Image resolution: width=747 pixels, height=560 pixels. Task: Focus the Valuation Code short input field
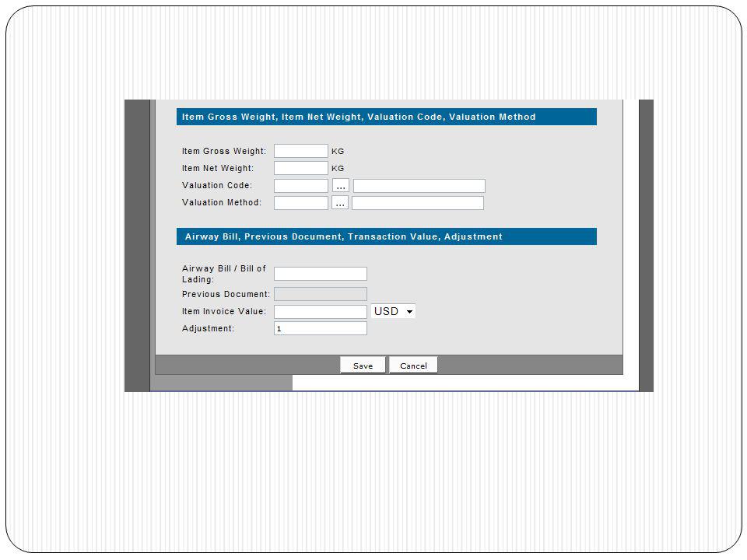point(300,186)
